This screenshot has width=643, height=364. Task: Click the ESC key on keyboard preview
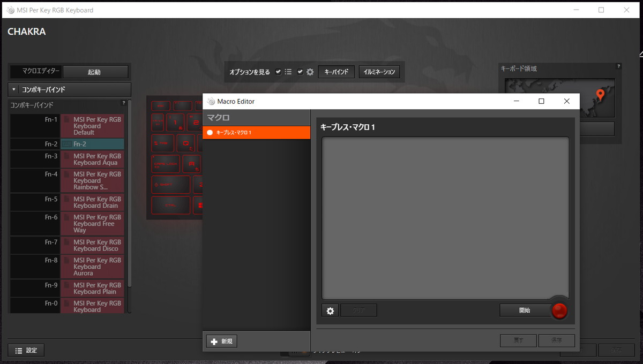(x=161, y=106)
